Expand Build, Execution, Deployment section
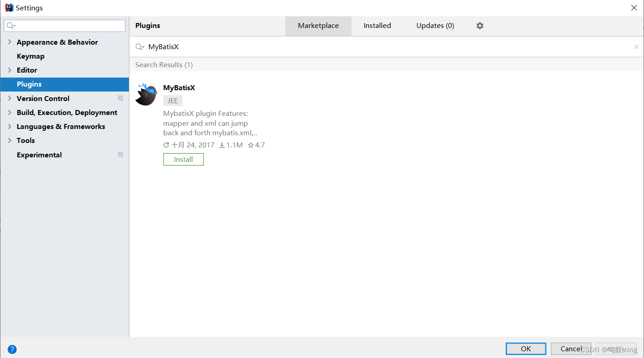The image size is (644, 358). click(x=9, y=112)
